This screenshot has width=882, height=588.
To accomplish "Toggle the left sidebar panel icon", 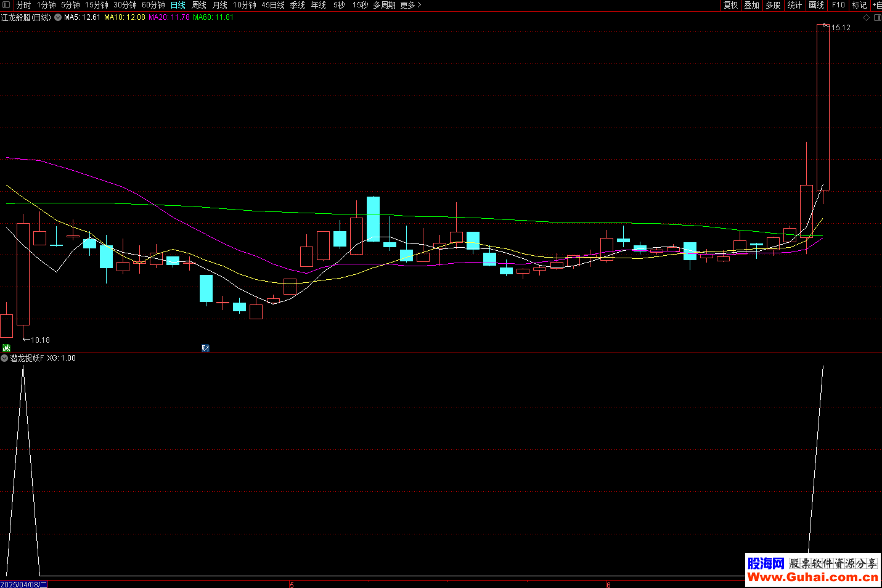I will (x=6, y=5).
